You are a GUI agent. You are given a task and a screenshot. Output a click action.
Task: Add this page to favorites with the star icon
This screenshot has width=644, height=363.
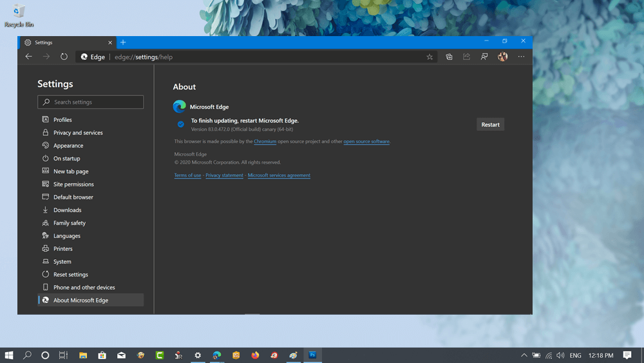click(430, 57)
